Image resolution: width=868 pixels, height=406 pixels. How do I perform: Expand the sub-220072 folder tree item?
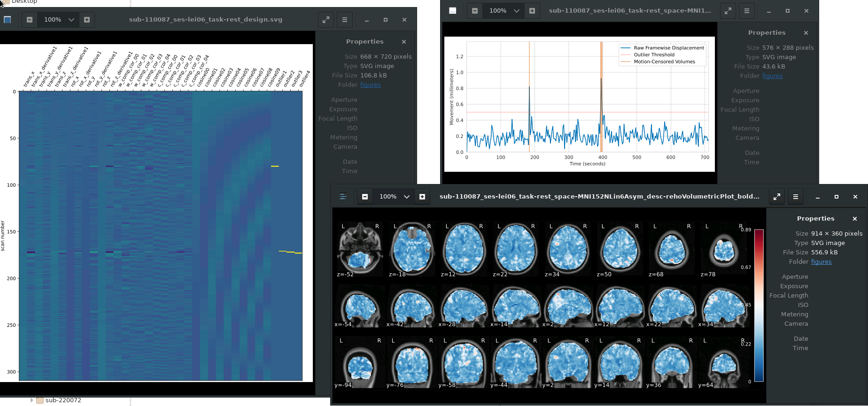pyautogui.click(x=31, y=400)
